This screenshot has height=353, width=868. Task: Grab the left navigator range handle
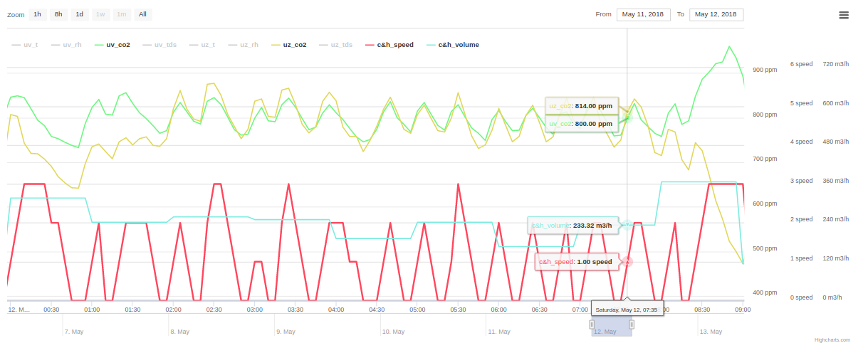(592, 325)
